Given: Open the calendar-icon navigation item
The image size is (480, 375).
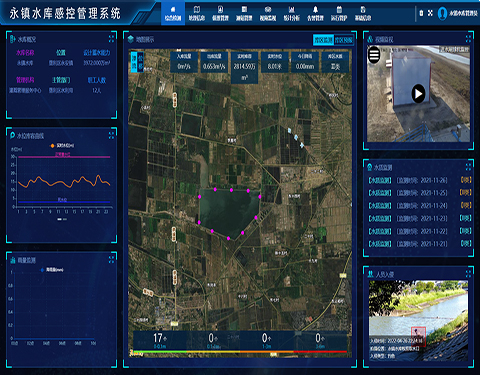Looking at the screenshot, I should [339, 13].
